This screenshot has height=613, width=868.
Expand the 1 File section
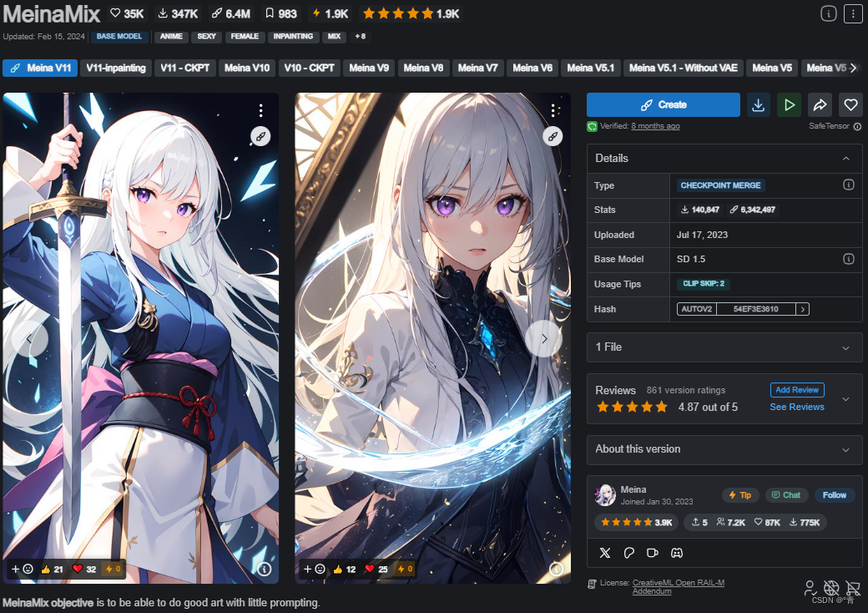(x=845, y=347)
